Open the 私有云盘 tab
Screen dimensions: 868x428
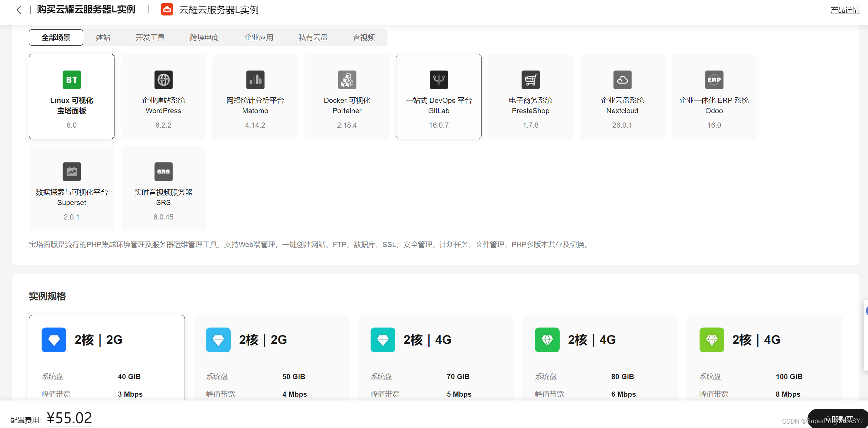pyautogui.click(x=313, y=38)
